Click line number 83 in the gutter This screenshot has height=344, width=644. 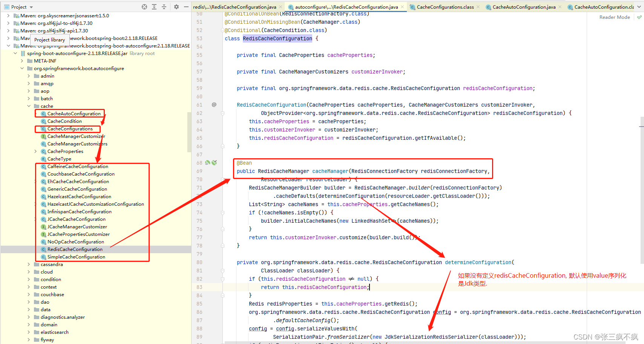(199, 287)
